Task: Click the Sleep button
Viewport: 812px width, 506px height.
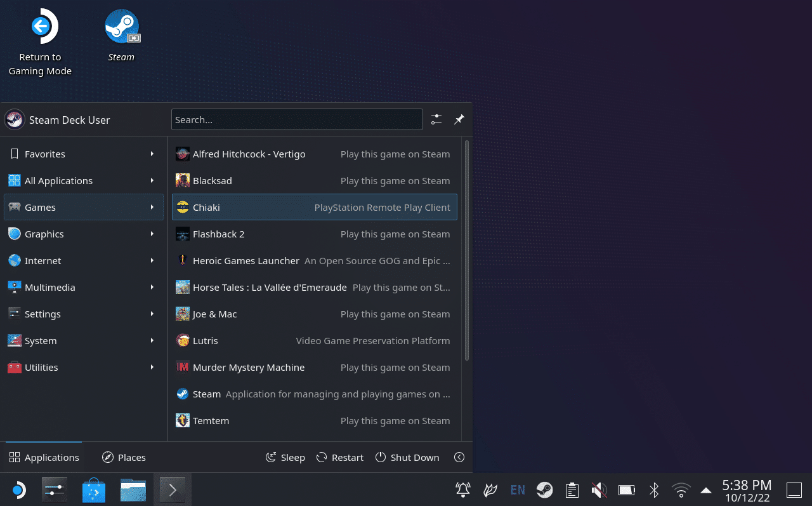Action: click(x=285, y=458)
